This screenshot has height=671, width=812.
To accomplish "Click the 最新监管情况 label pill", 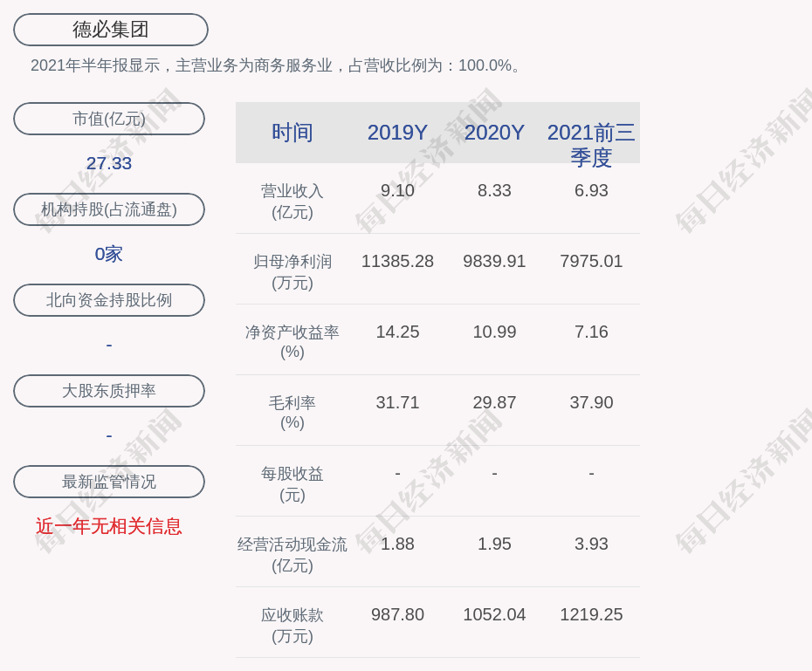I will coord(109,482).
